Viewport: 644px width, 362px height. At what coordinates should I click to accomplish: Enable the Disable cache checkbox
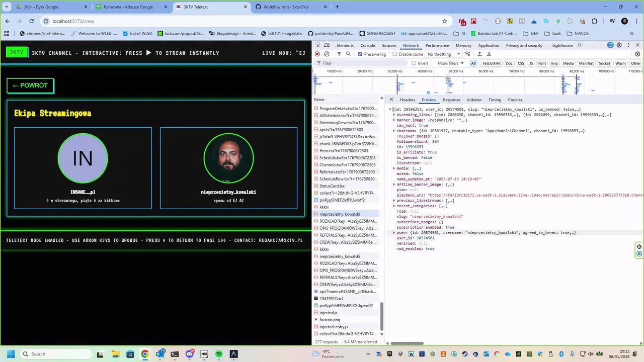coord(395,54)
